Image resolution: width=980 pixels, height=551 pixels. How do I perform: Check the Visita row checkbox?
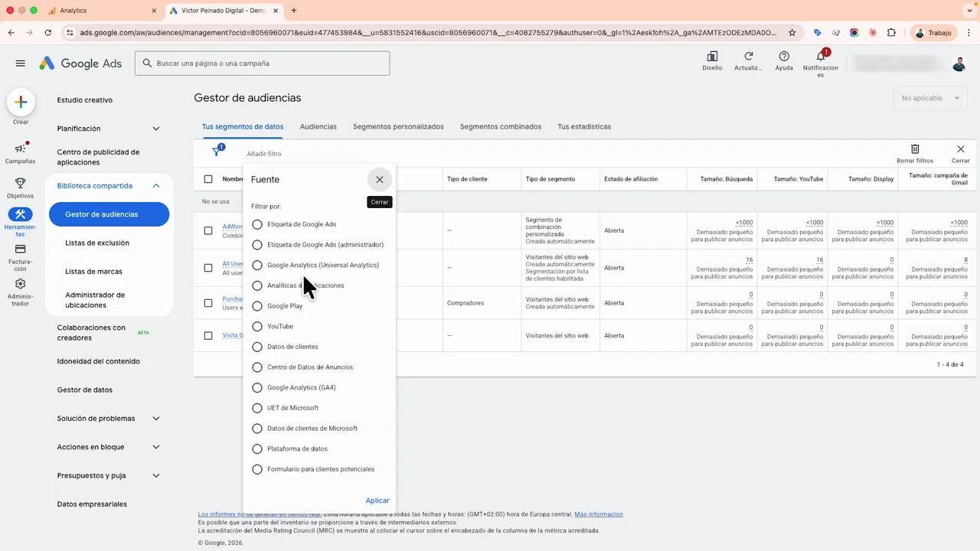pyautogui.click(x=208, y=335)
